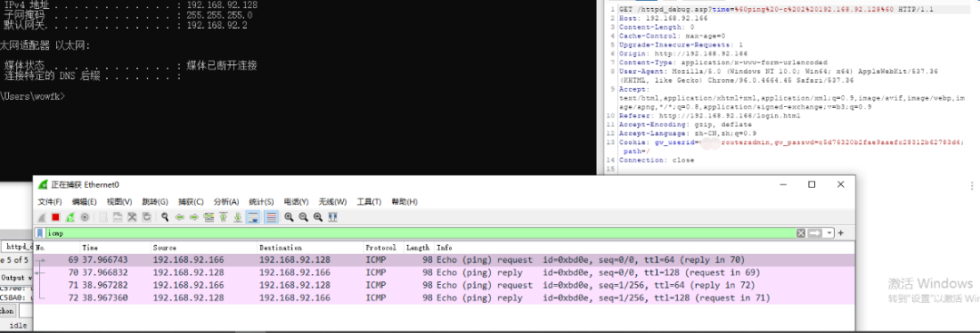Stop the running packet capture
980x333 pixels.
(x=55, y=218)
